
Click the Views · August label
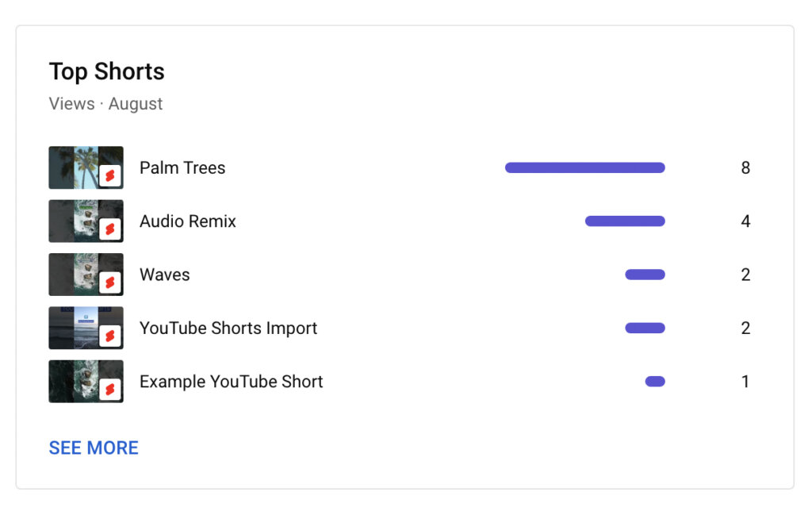[x=106, y=103]
